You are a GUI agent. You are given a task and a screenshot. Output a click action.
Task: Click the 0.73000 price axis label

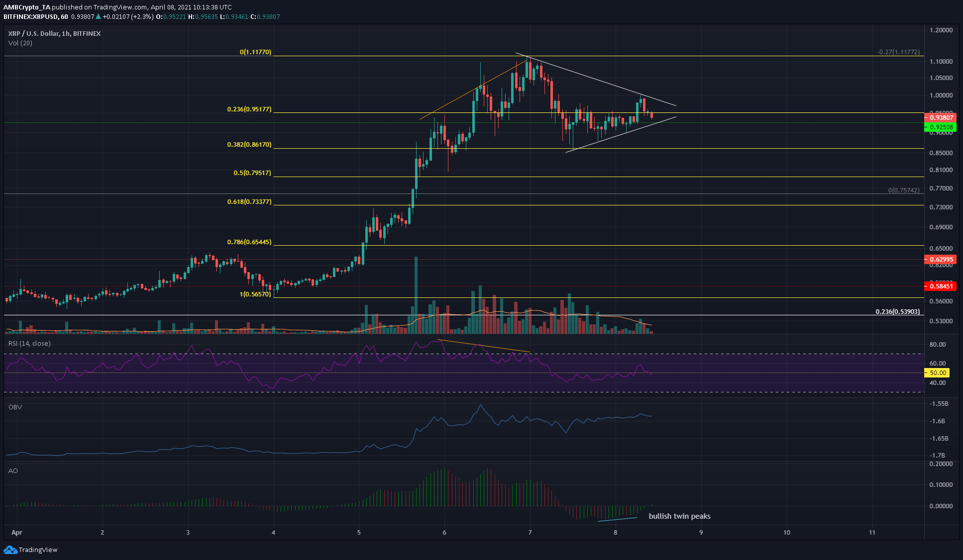click(941, 207)
